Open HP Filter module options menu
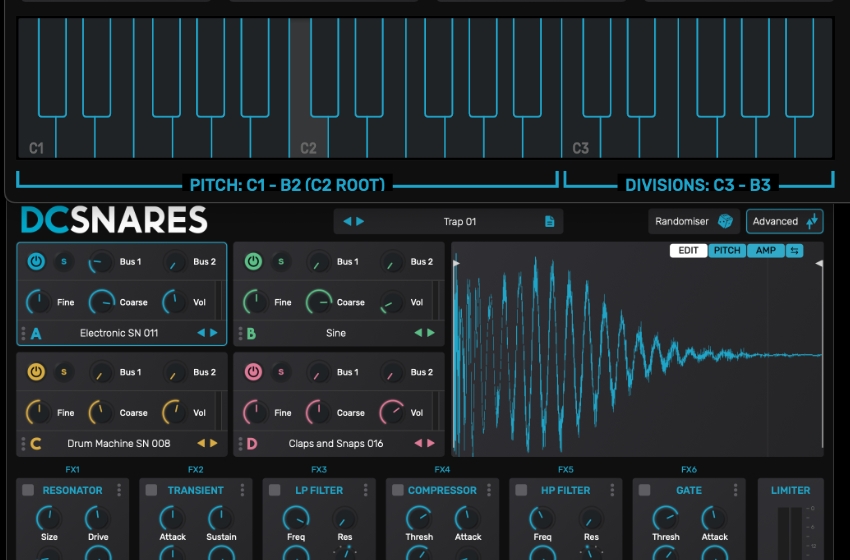850x560 pixels. pyautogui.click(x=613, y=490)
